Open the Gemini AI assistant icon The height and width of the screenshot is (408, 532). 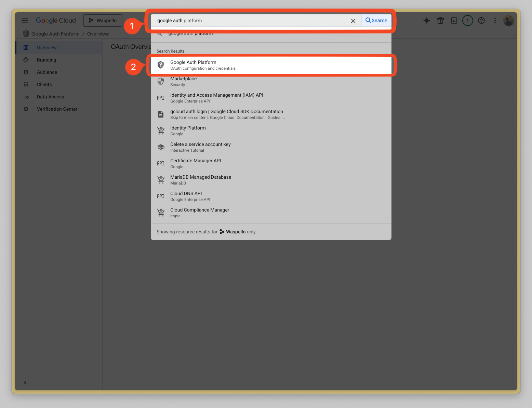tap(427, 21)
